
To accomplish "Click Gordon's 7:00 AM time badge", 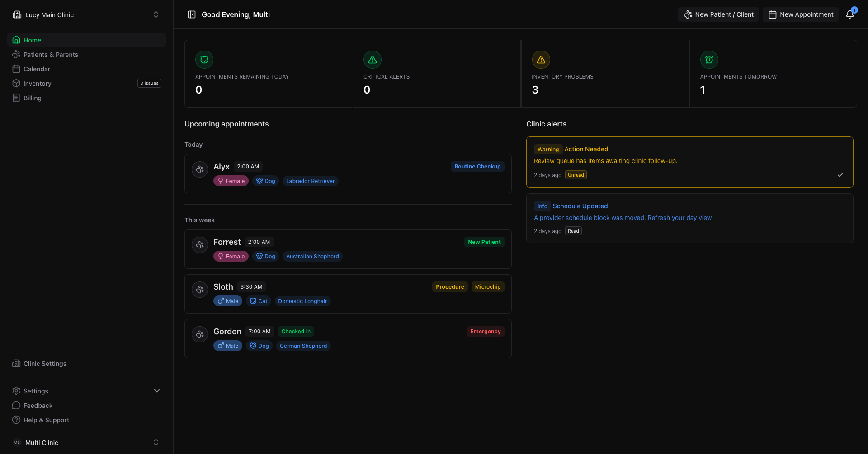I will (x=259, y=331).
